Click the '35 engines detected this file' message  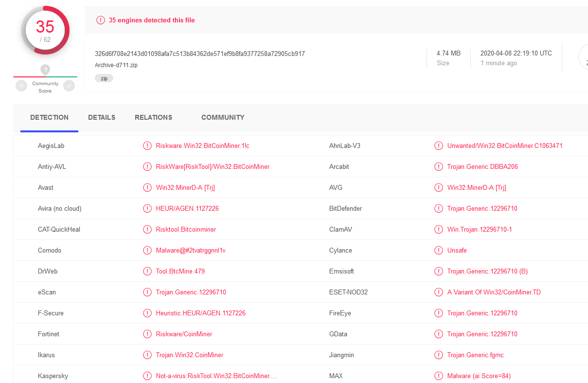[x=152, y=20]
